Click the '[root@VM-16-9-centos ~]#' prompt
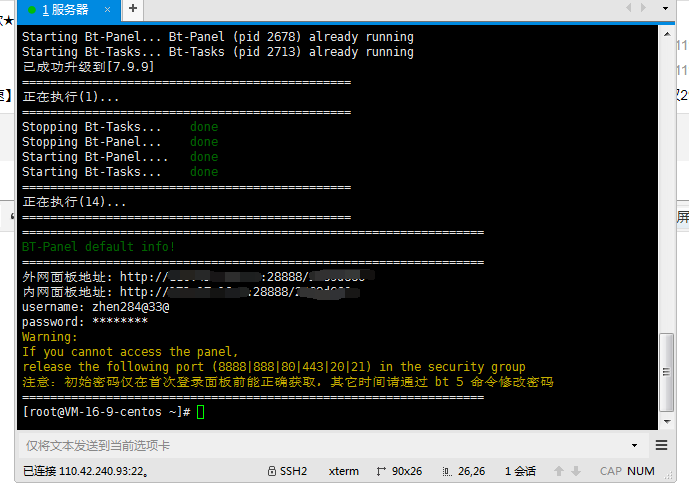The image size is (689, 483). (x=106, y=412)
